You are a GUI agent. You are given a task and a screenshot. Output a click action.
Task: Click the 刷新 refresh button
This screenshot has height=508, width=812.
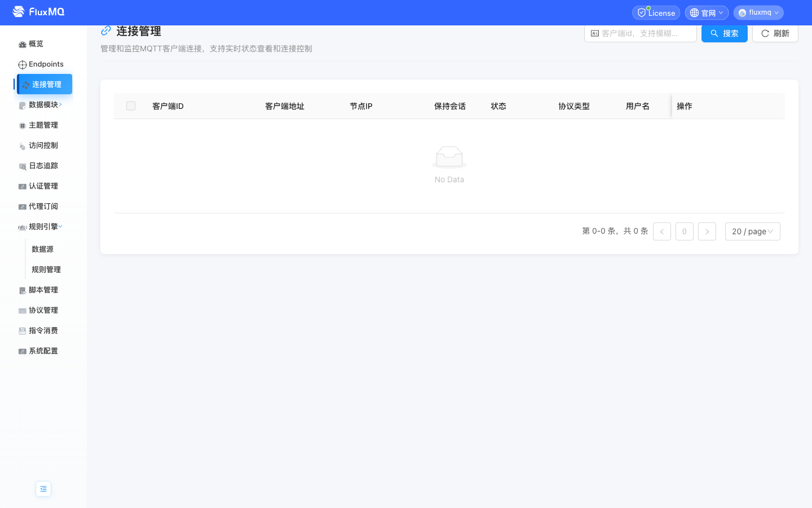click(x=775, y=34)
